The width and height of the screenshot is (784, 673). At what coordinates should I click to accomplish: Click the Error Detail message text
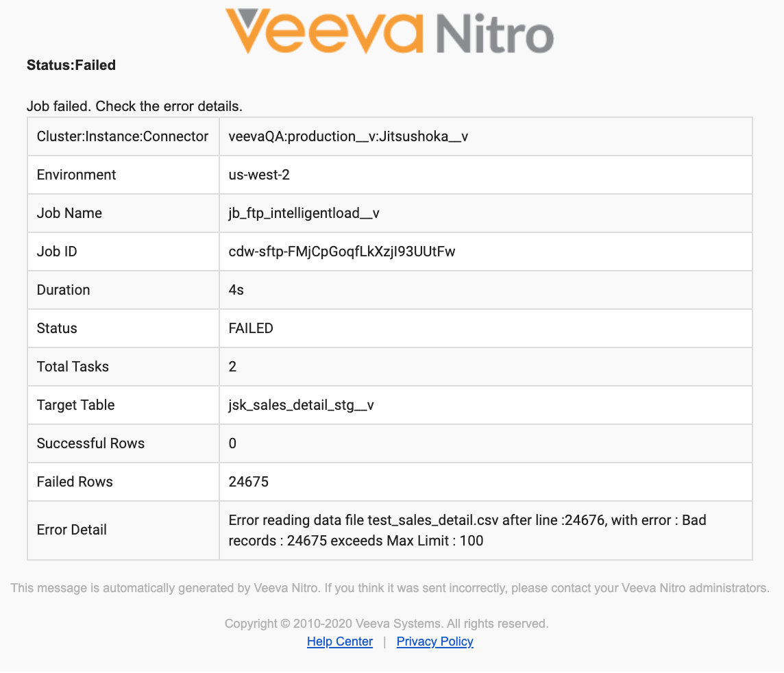pyautogui.click(x=466, y=530)
